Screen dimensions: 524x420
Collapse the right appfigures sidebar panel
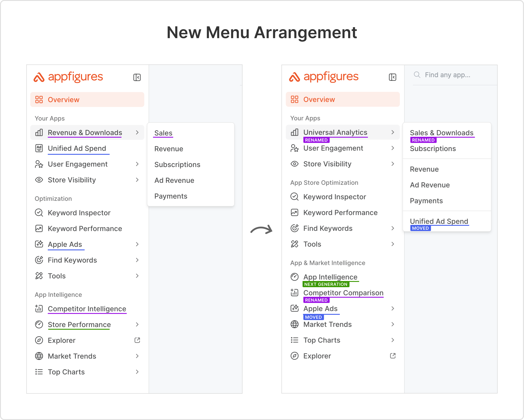point(392,77)
